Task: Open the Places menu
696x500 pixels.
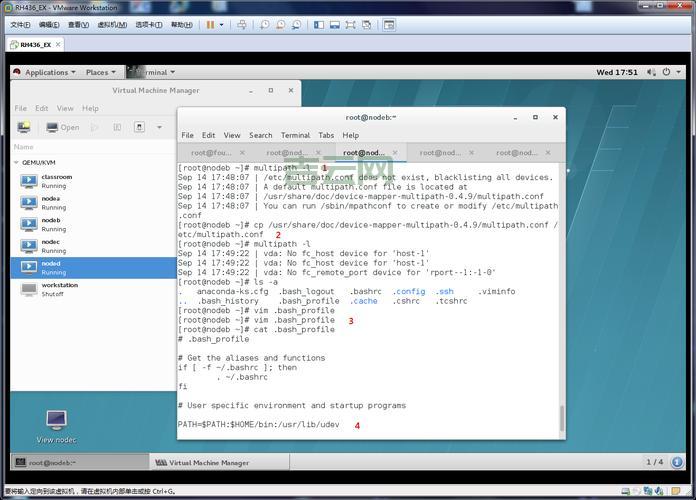Action: tap(100, 72)
